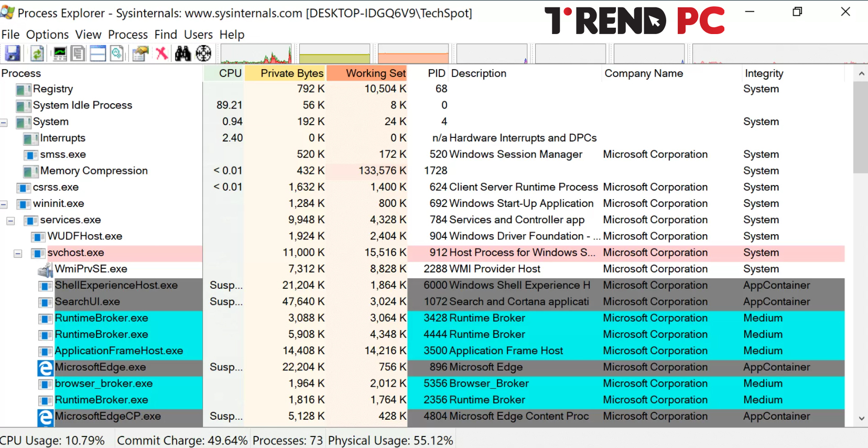Select the svchost.exe row
The height and width of the screenshot is (448, 868).
[422, 253]
